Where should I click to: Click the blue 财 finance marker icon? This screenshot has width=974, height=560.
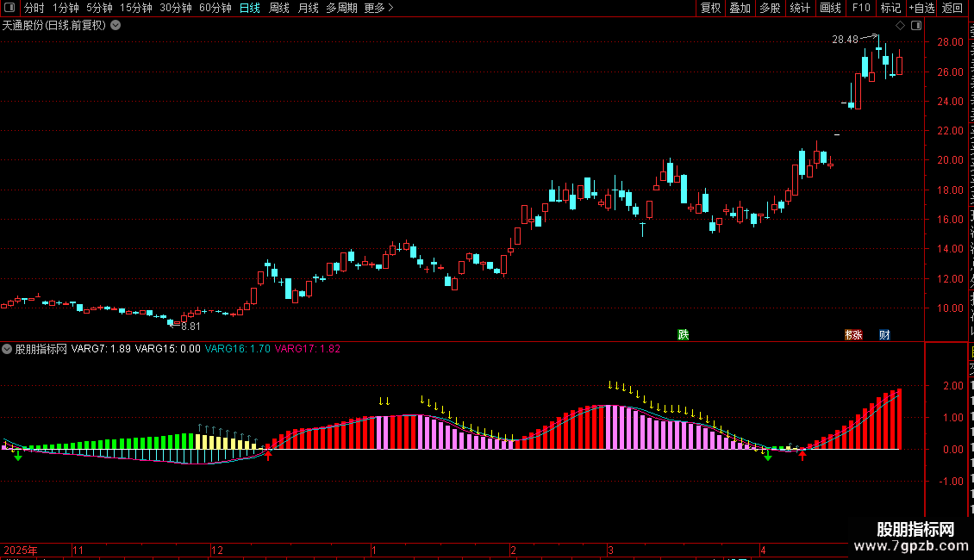884,334
